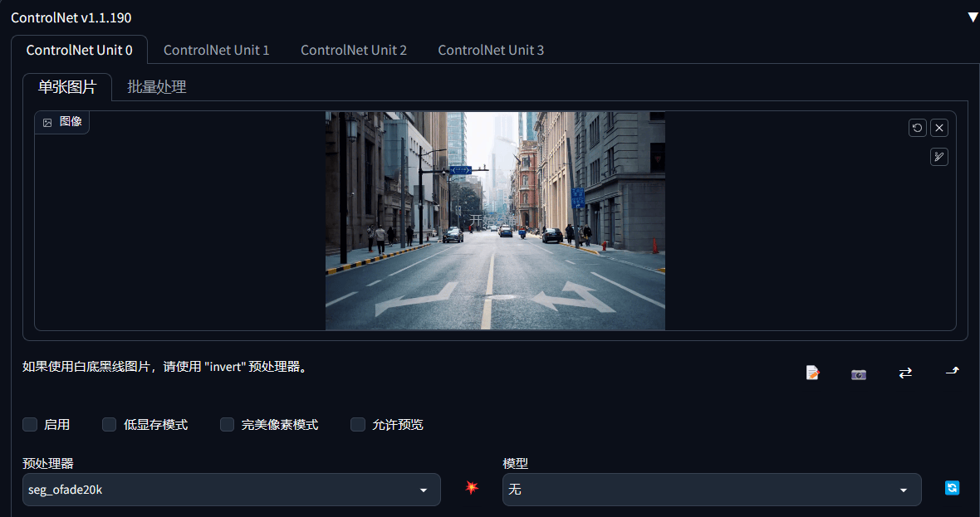Click the explosion run preprocessor icon

click(472, 487)
